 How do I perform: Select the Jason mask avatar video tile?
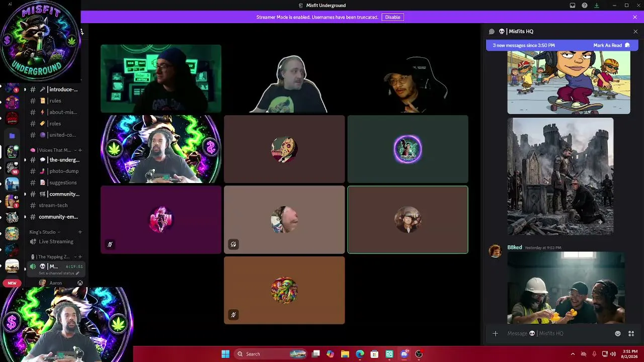click(284, 149)
